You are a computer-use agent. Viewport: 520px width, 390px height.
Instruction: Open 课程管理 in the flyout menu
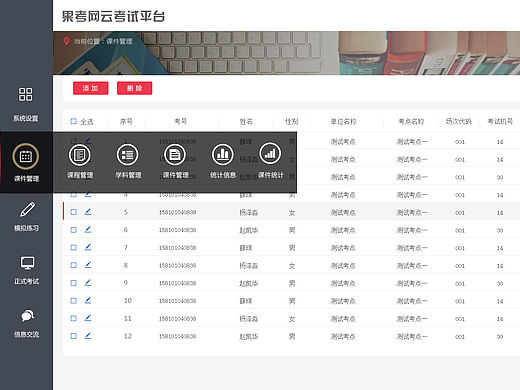click(x=80, y=162)
